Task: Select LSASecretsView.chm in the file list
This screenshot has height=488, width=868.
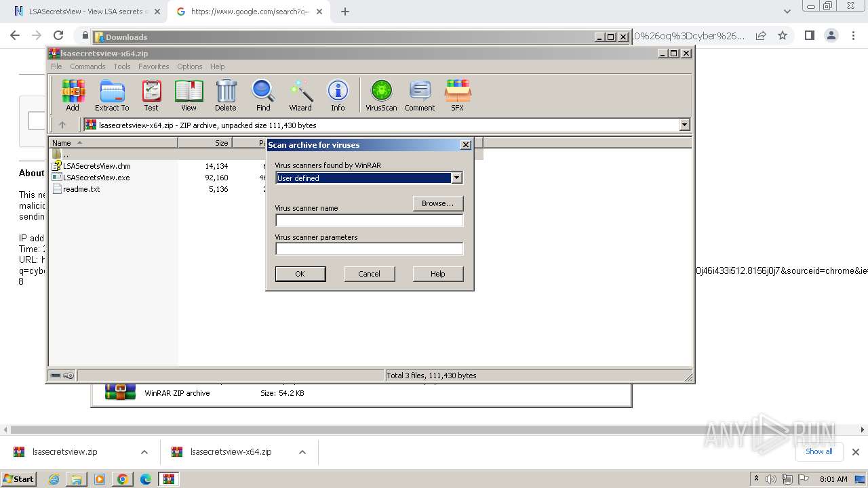Action: pyautogui.click(x=96, y=166)
